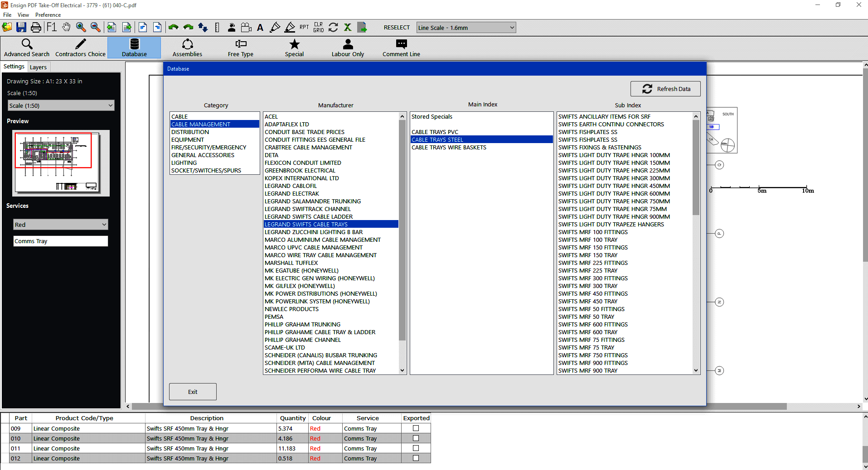Viewport: 868px width, 470px height.
Task: Click the print icon in toolbar
Action: click(x=36, y=28)
